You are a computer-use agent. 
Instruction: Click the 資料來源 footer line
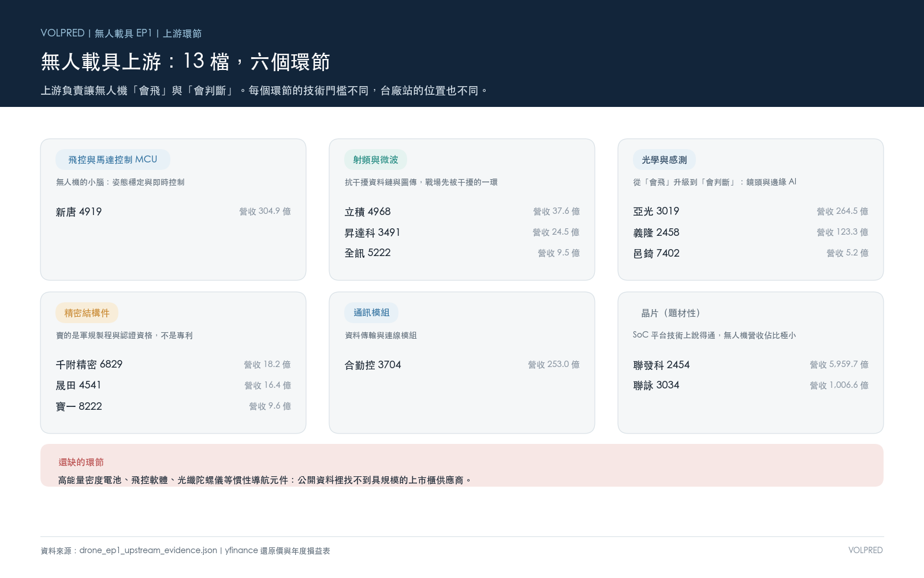pyautogui.click(x=185, y=551)
